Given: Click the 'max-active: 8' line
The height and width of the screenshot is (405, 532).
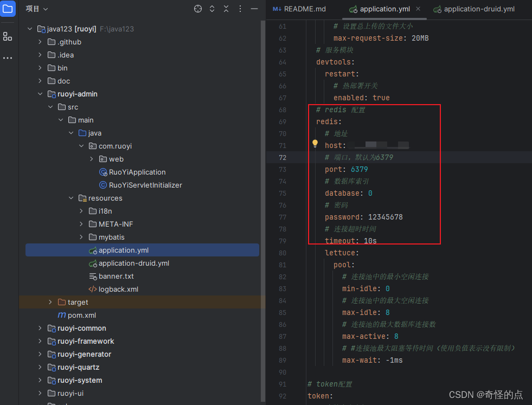Looking at the screenshot, I should point(370,337).
